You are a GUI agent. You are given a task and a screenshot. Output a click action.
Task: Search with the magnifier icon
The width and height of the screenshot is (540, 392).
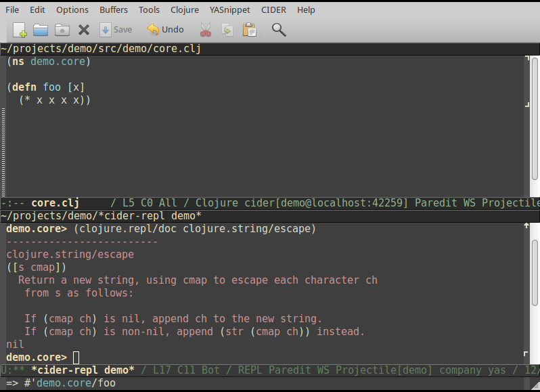pos(279,30)
